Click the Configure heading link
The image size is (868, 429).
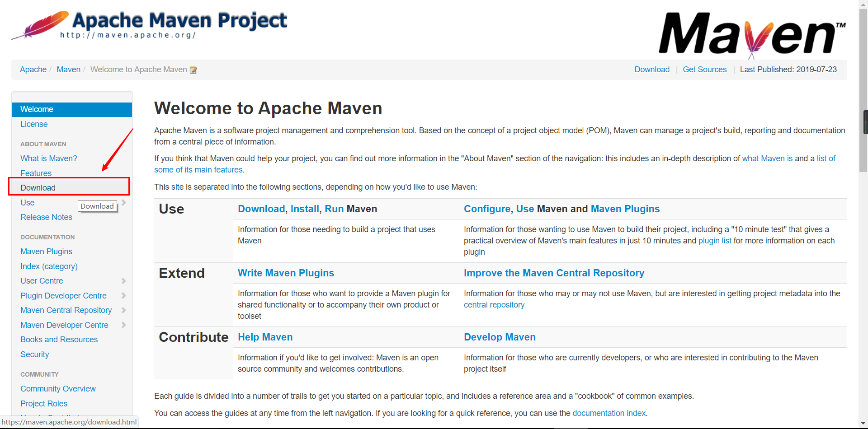click(487, 209)
